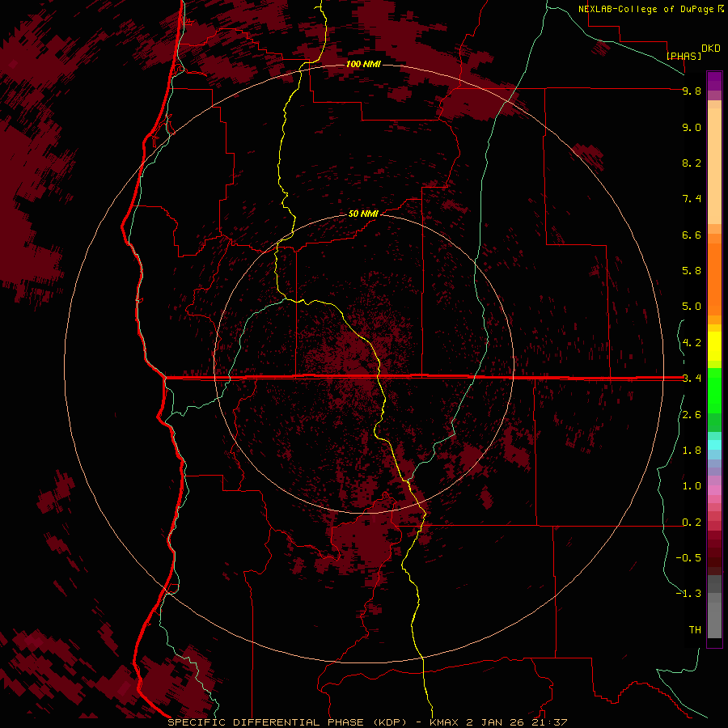The image size is (728, 728).
Task: Click the 2.6 value on the scale
Action: (692, 415)
